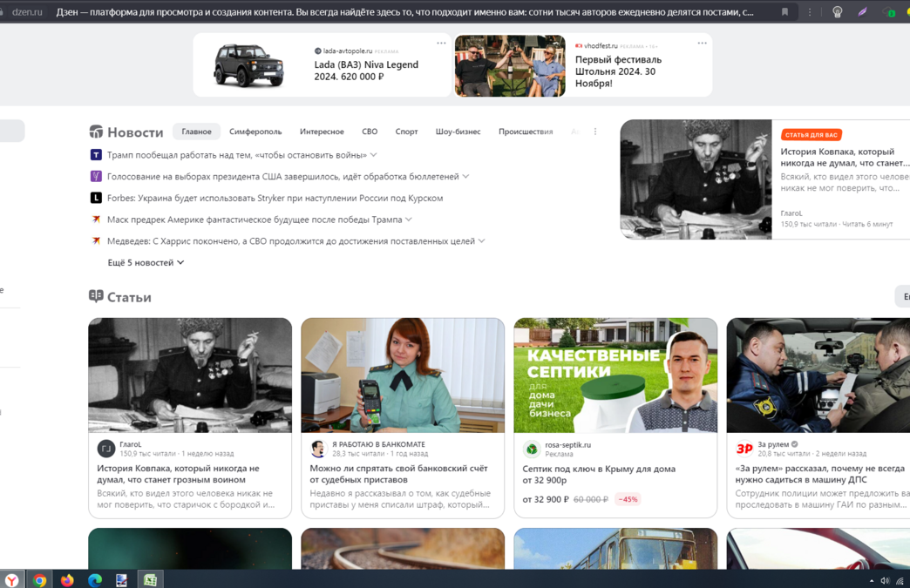Open the За рулем article about машину ДПС
The image size is (910, 588).
tap(820, 474)
